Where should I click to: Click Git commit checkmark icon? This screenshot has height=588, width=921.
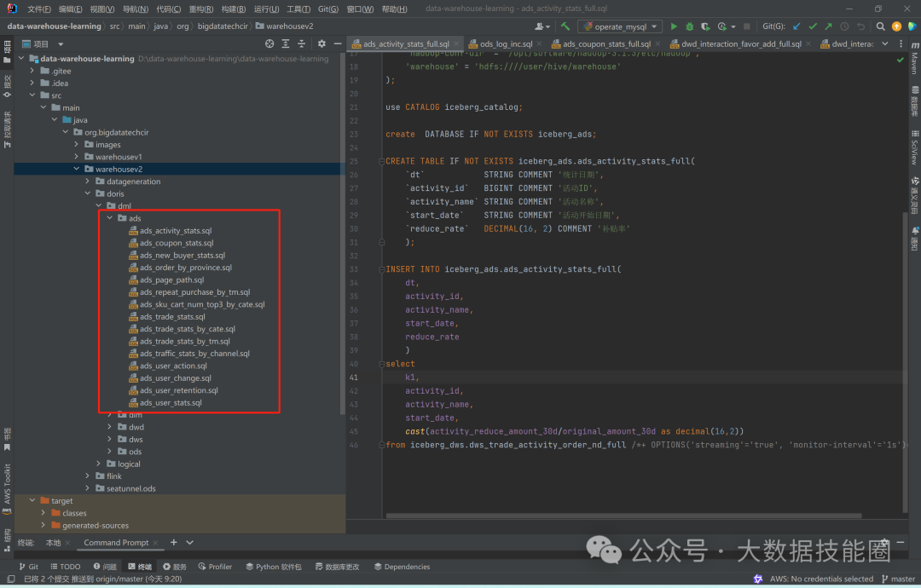coord(813,26)
